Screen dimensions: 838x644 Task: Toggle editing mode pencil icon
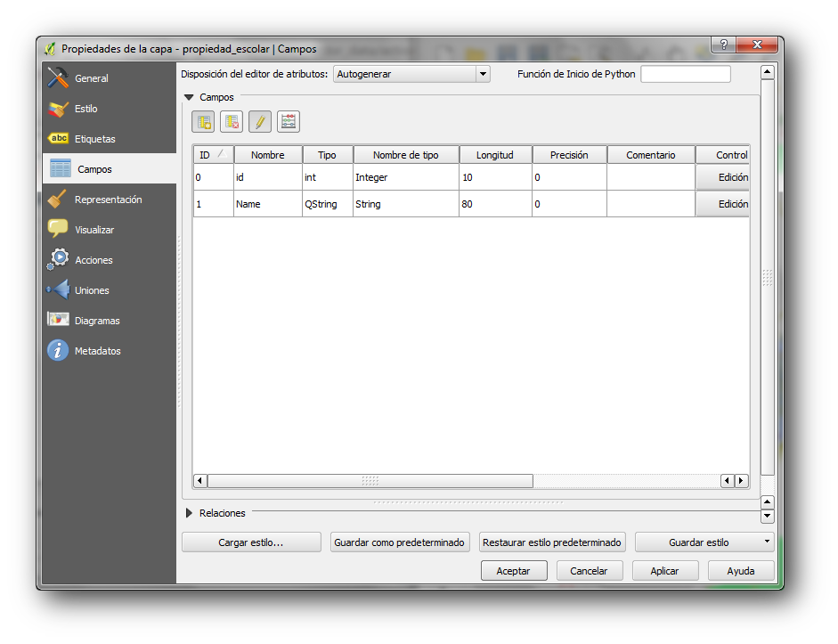[x=260, y=122]
